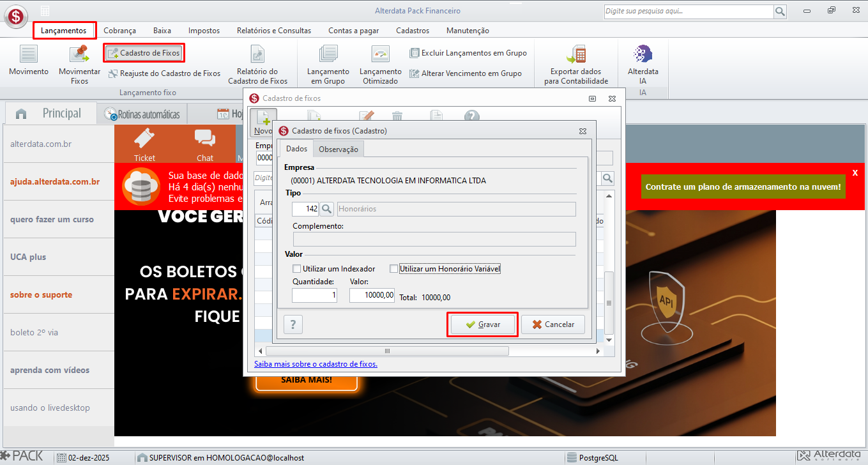Open the Chat icon on the orange bar
This screenshot has width=868, height=465.
[x=205, y=144]
